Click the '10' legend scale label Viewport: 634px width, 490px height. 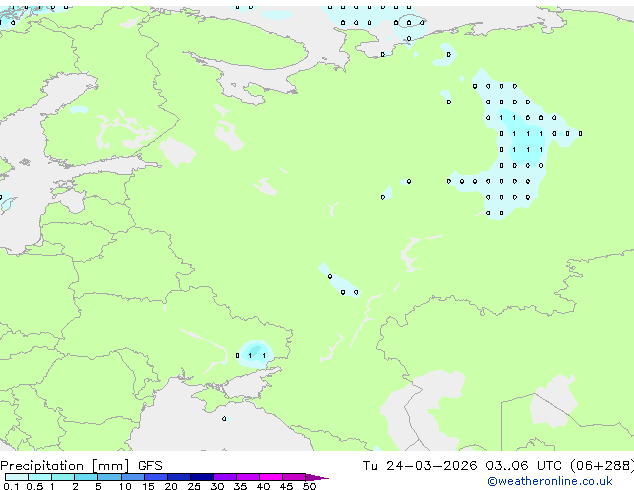tap(125, 486)
